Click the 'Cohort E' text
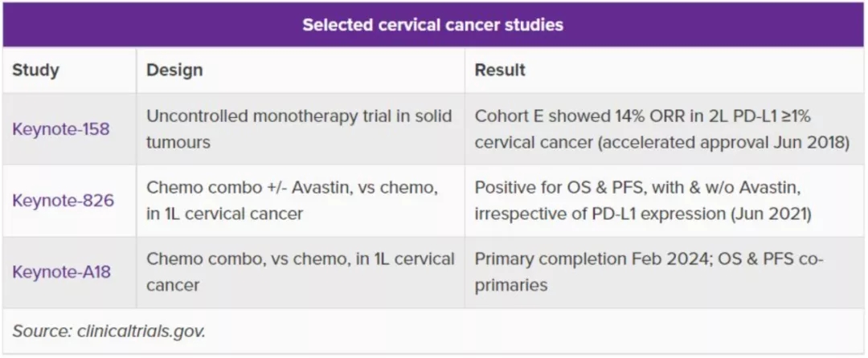 click(509, 116)
